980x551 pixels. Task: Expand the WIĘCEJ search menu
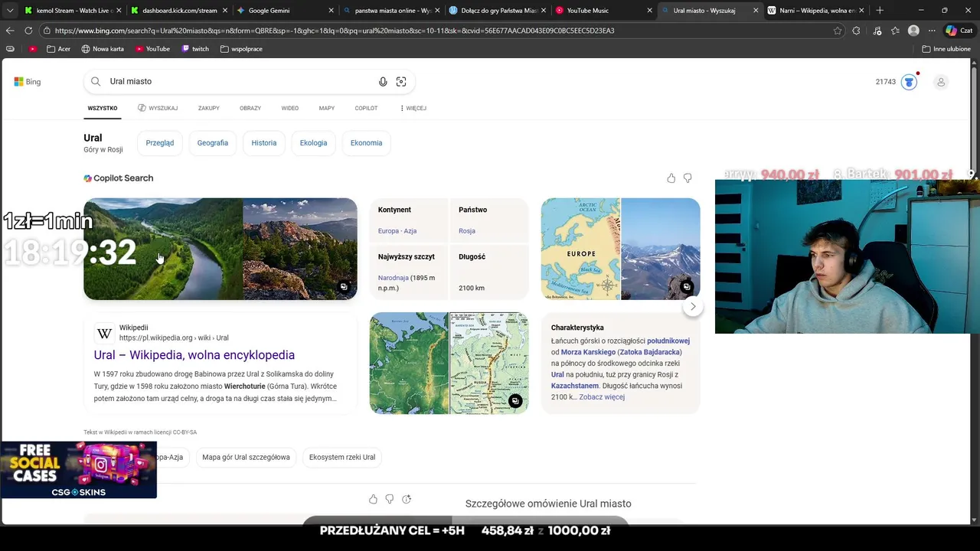click(413, 108)
